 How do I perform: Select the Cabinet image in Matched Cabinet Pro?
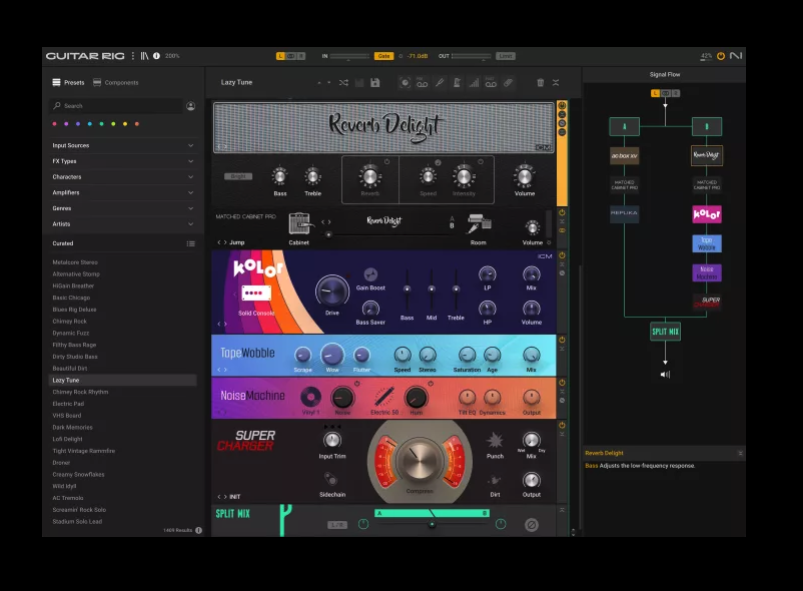coord(300,224)
